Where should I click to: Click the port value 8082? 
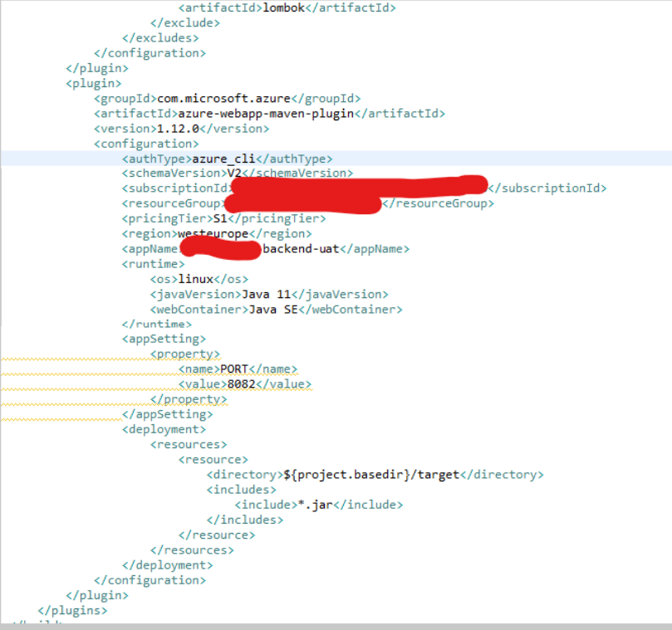(241, 383)
